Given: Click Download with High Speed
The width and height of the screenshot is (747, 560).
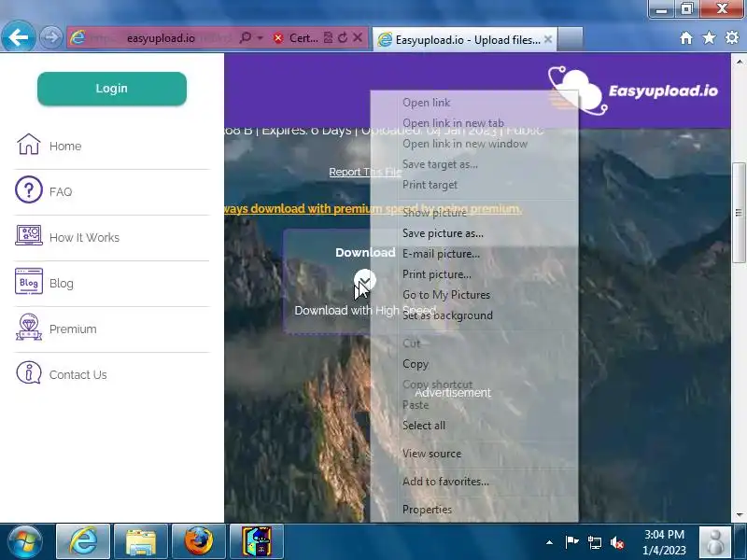Looking at the screenshot, I should point(365,311).
